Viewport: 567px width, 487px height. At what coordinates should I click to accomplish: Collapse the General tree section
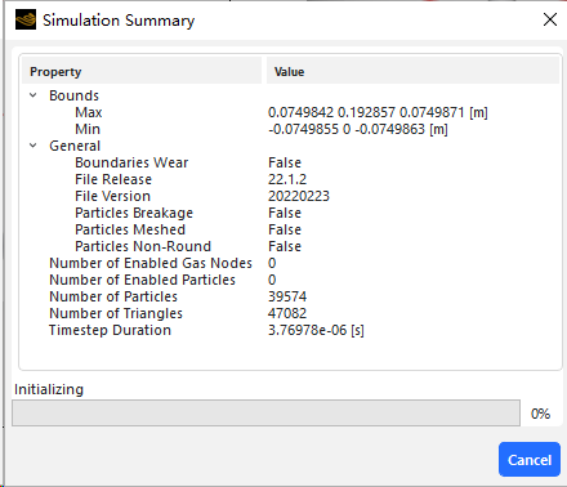[33, 146]
